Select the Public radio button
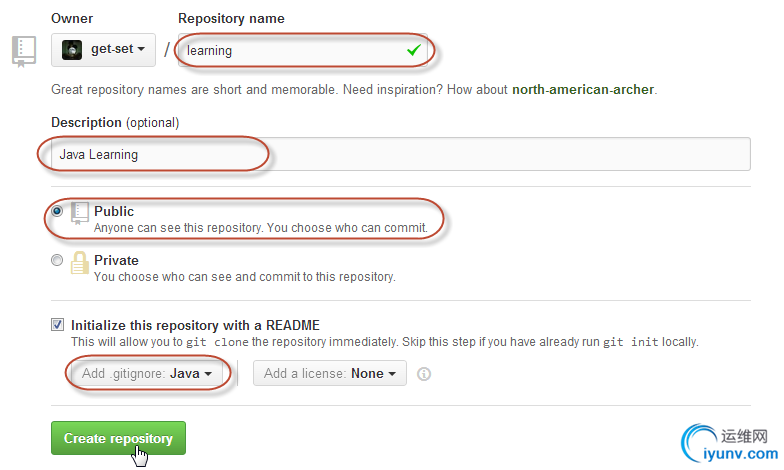Image resolution: width=784 pixels, height=470 pixels. [57, 212]
